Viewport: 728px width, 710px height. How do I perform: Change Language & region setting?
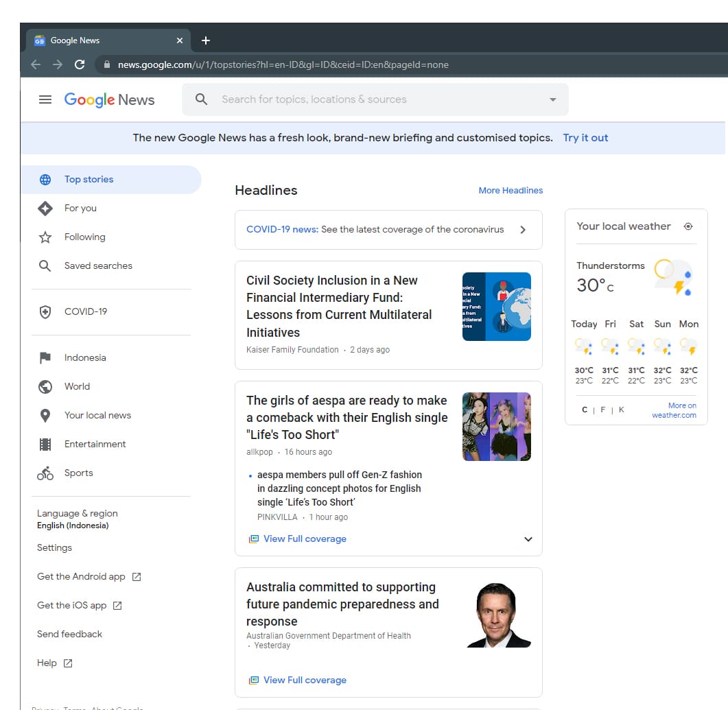pos(77,519)
